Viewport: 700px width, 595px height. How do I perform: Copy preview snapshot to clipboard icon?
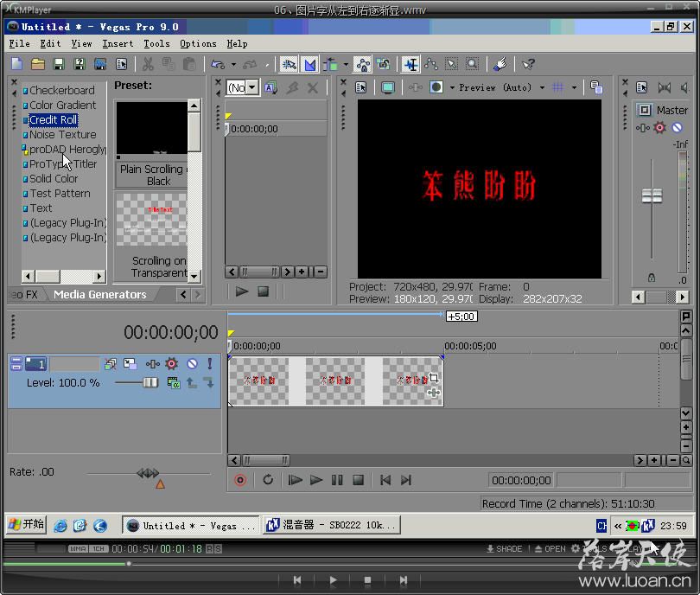pos(596,87)
